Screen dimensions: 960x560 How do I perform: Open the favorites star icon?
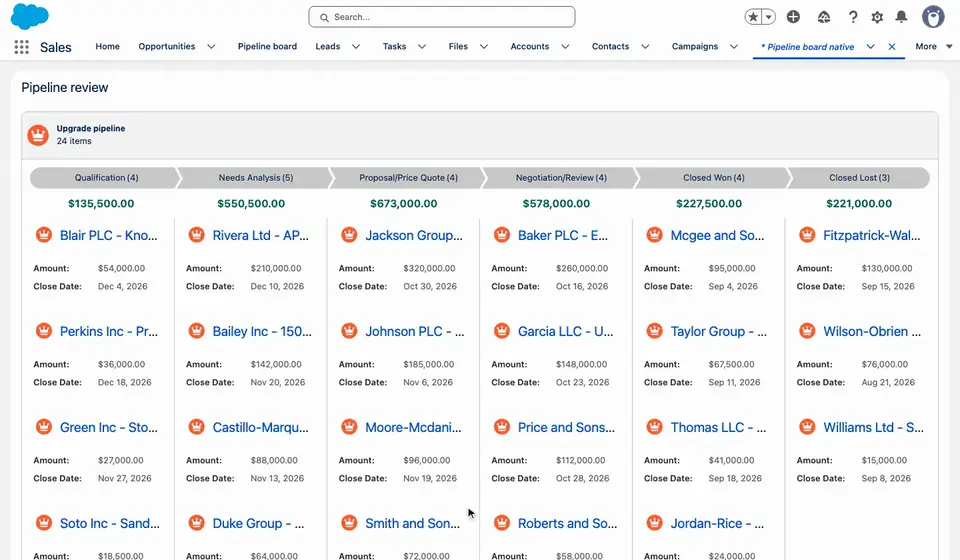tap(753, 17)
